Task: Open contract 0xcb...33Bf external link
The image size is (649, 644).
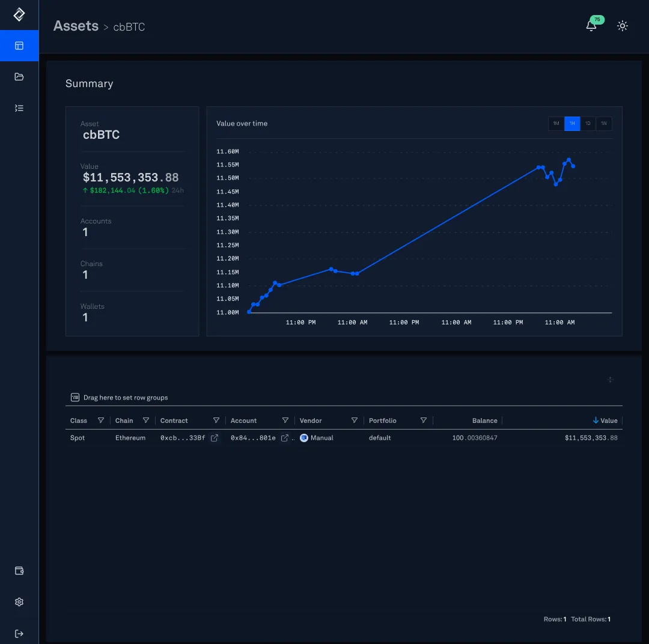Action: (x=215, y=438)
